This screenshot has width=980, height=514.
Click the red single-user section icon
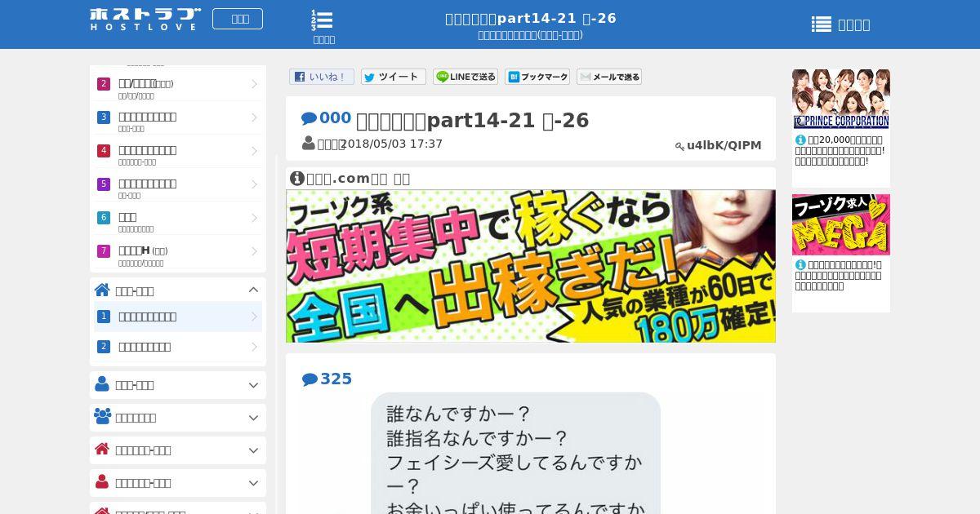pos(102,481)
